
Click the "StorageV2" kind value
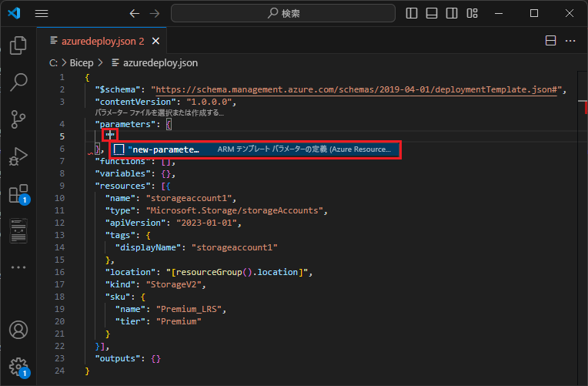[174, 284]
